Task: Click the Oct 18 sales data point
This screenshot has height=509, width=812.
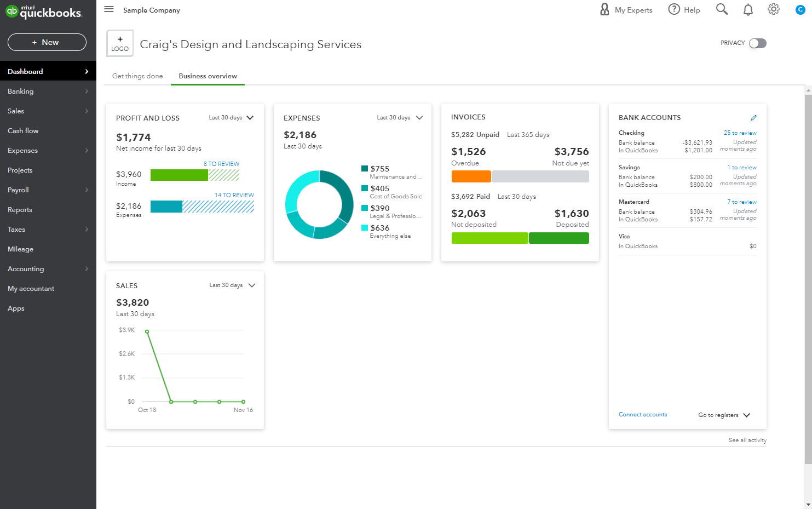Action: (x=147, y=331)
